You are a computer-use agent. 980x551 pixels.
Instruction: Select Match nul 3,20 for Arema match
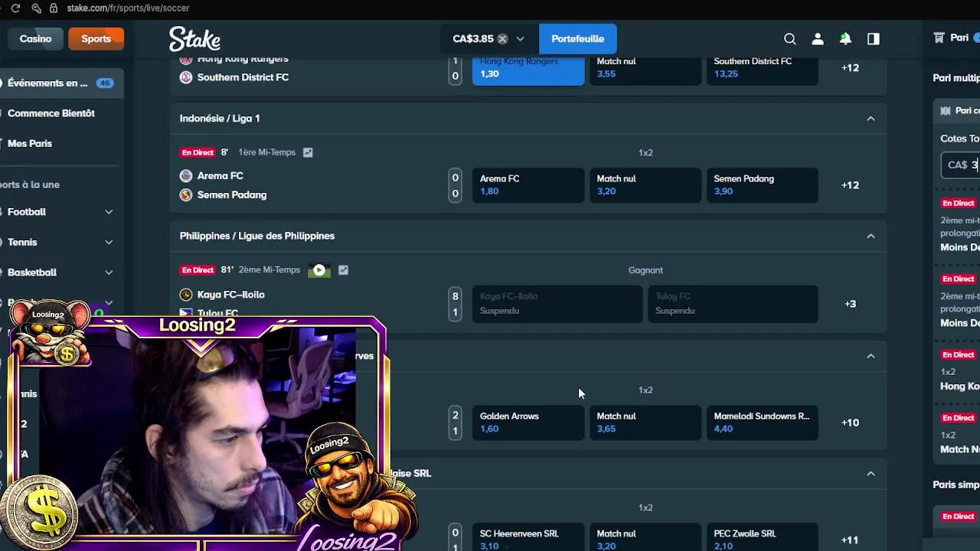pyautogui.click(x=645, y=185)
